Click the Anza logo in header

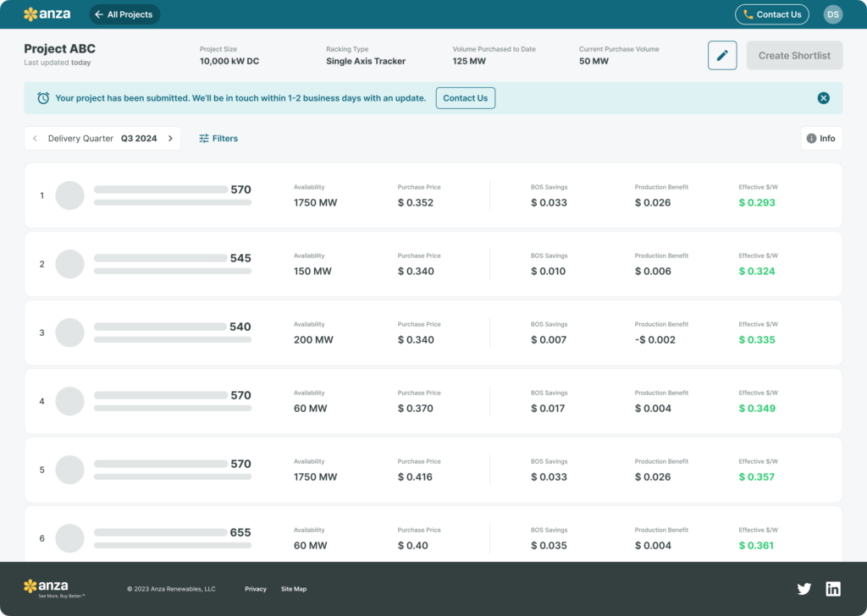47,14
